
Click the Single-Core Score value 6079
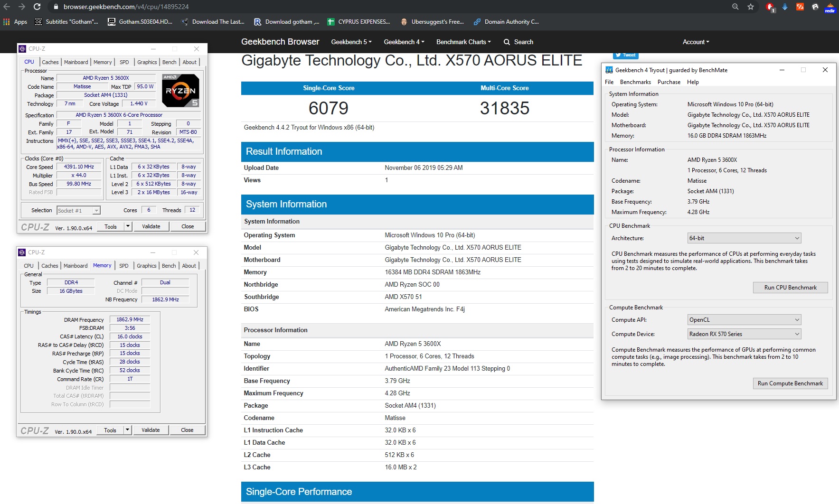pos(329,108)
